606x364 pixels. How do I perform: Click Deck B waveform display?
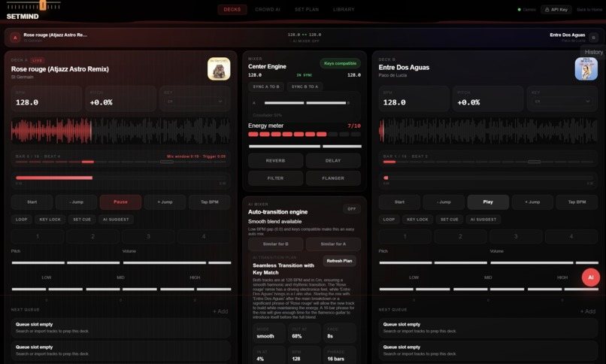point(488,131)
